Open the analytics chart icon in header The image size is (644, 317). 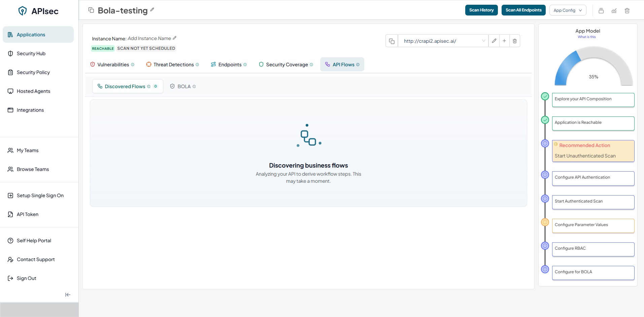click(614, 11)
